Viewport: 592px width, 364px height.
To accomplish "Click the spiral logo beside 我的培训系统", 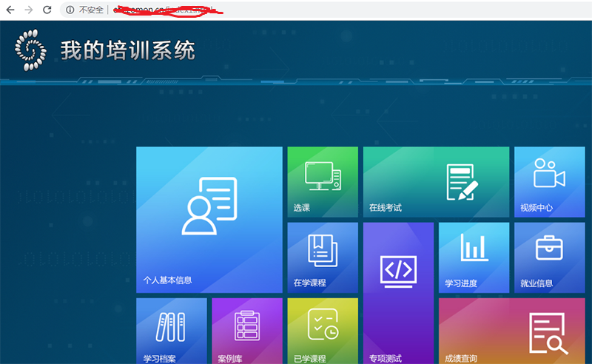I will [30, 50].
